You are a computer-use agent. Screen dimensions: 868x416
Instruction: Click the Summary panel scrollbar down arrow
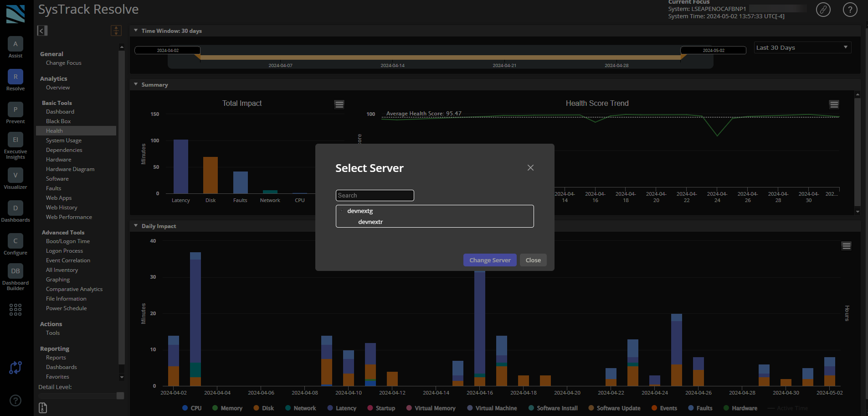858,211
